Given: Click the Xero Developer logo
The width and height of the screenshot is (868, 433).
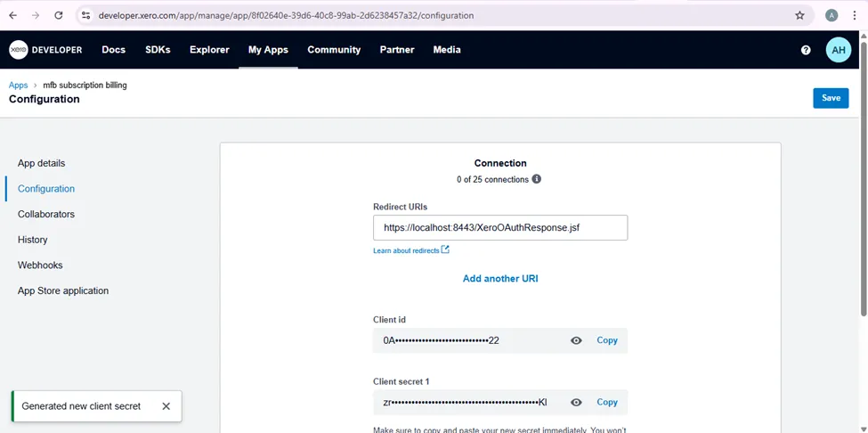Looking at the screenshot, I should (45, 50).
